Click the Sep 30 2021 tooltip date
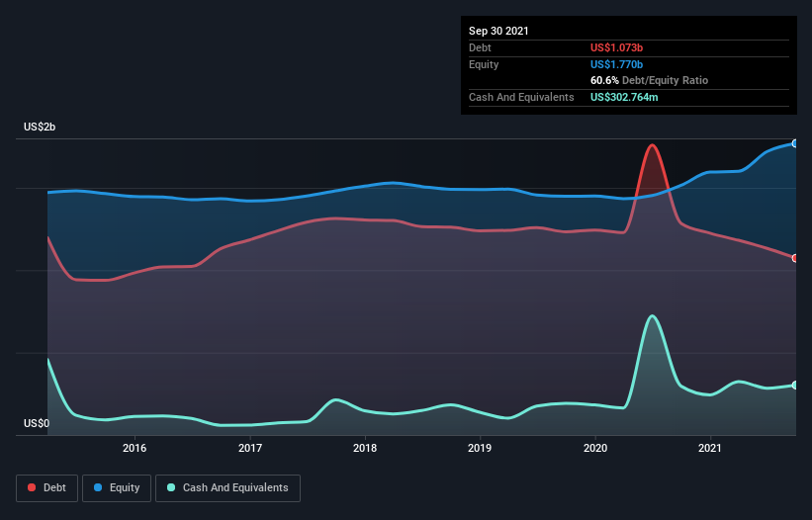This screenshot has height=520, width=812. (x=498, y=31)
